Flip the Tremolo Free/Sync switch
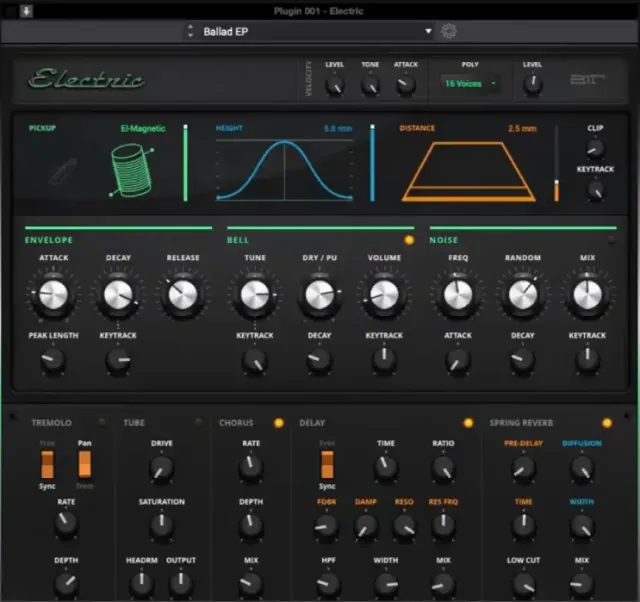This screenshot has height=602, width=640. click(x=47, y=464)
